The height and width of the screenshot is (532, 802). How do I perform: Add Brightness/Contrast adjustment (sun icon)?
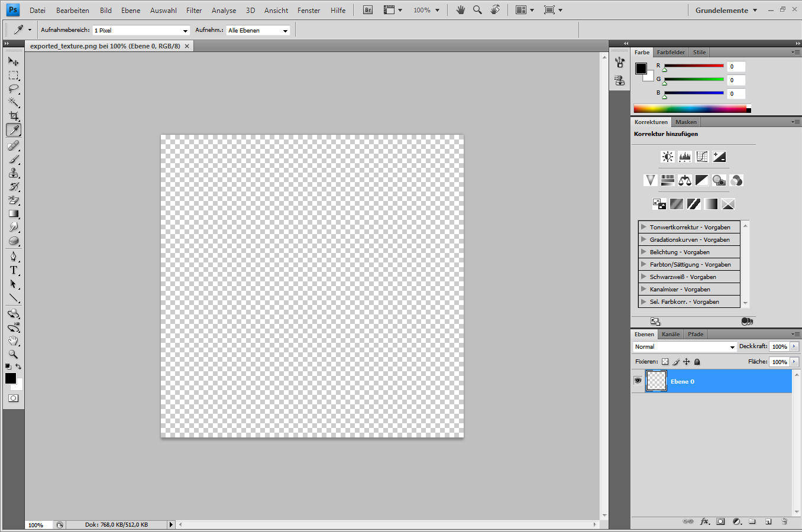point(668,157)
